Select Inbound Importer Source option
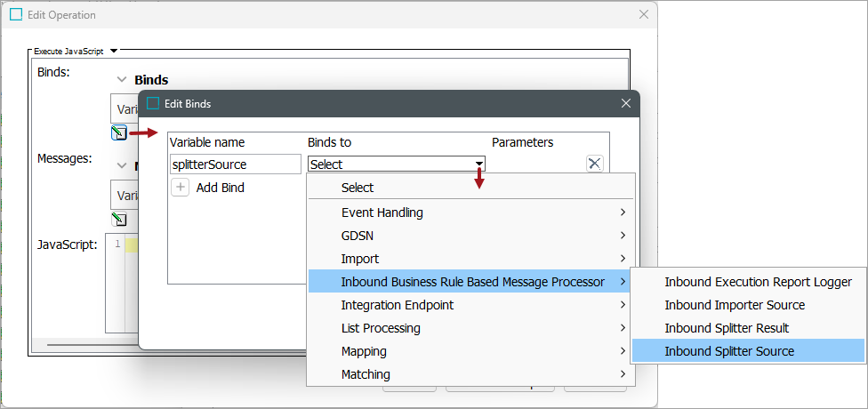This screenshot has height=409, width=868. 735,305
